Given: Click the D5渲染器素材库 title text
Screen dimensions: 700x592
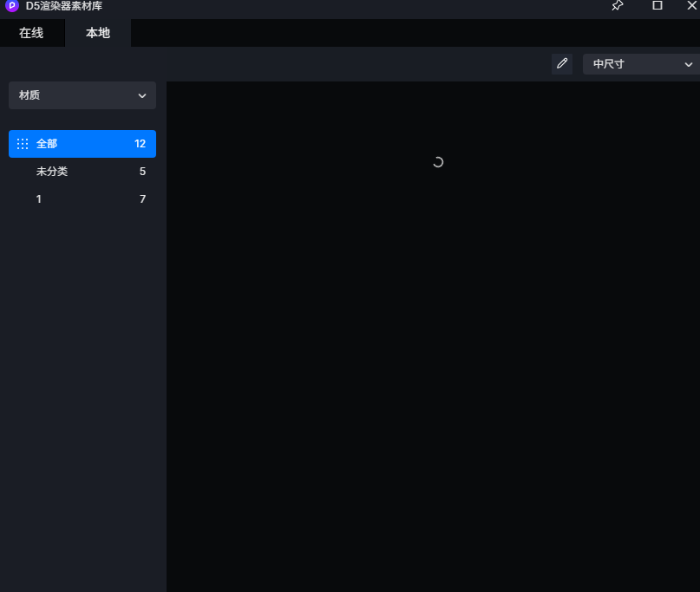Looking at the screenshot, I should pyautogui.click(x=64, y=6).
